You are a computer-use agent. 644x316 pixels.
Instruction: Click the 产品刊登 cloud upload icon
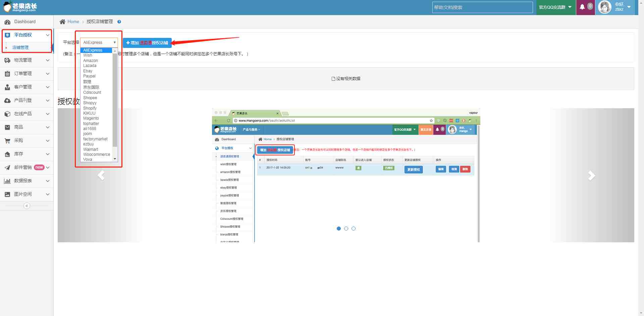[7, 101]
